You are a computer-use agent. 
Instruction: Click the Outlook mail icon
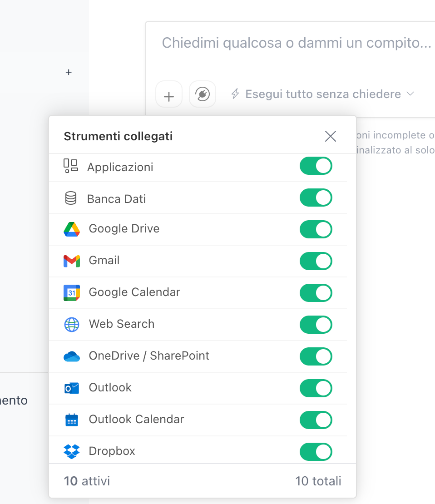point(72,388)
